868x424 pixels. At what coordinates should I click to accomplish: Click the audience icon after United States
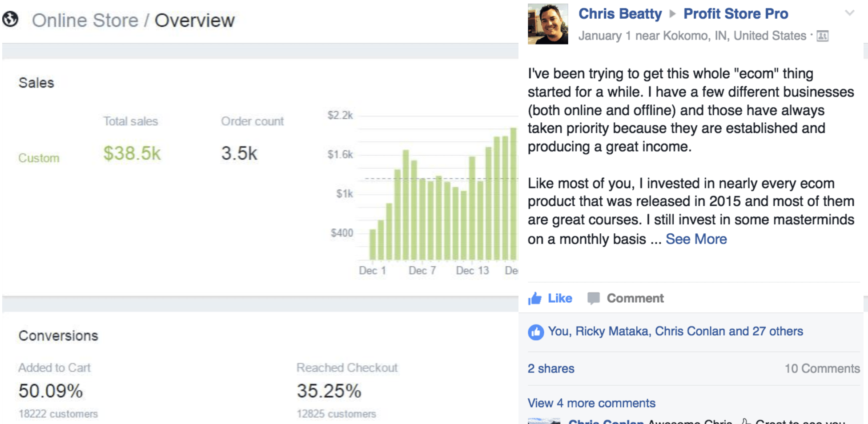tap(823, 36)
